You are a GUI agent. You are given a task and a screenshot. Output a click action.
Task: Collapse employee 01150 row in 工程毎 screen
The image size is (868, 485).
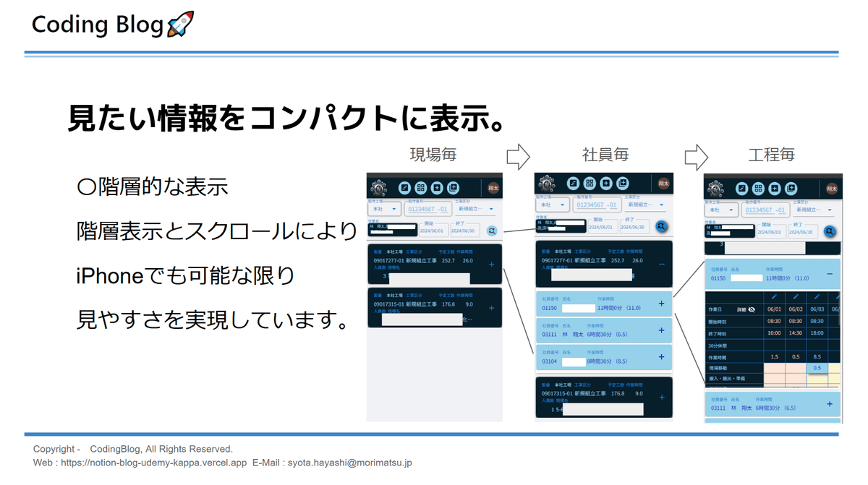tap(830, 275)
